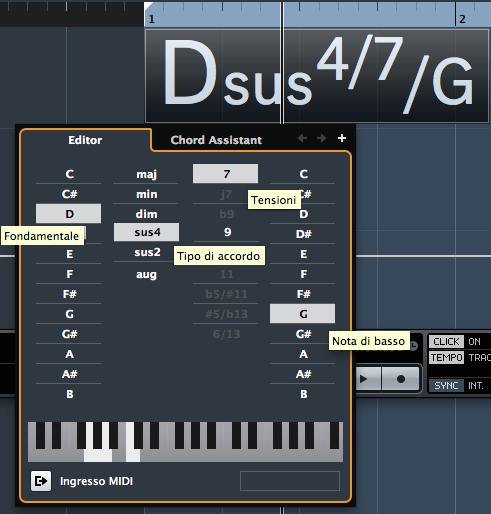Image resolution: width=491 pixels, height=514 pixels.
Task: Select bass note E
Action: point(303,254)
